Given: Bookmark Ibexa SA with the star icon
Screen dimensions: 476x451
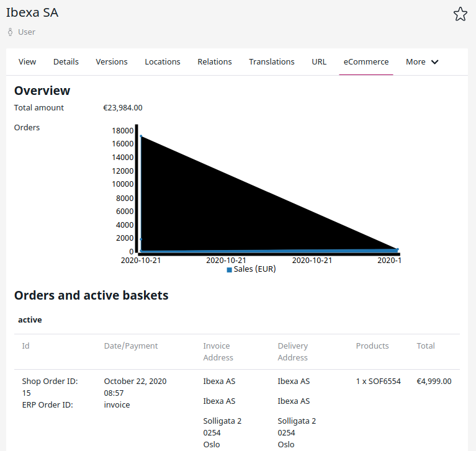Looking at the screenshot, I should [460, 14].
